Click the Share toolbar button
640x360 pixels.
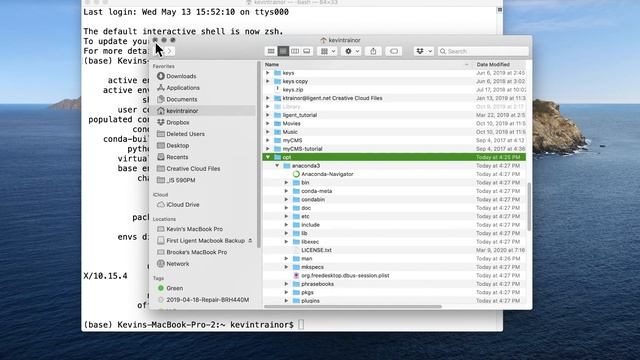373,51
